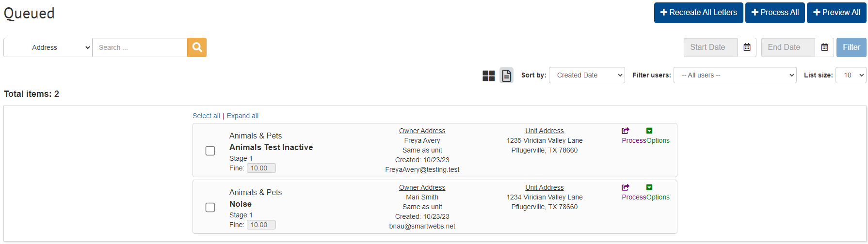Open the Sort by Created Date dropdown
Image resolution: width=868 pixels, height=244 pixels.
587,75
